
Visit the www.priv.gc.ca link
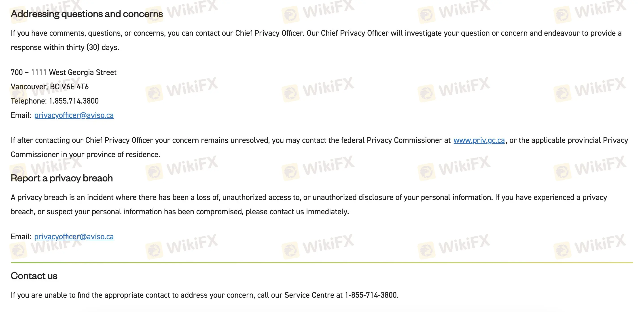point(479,140)
